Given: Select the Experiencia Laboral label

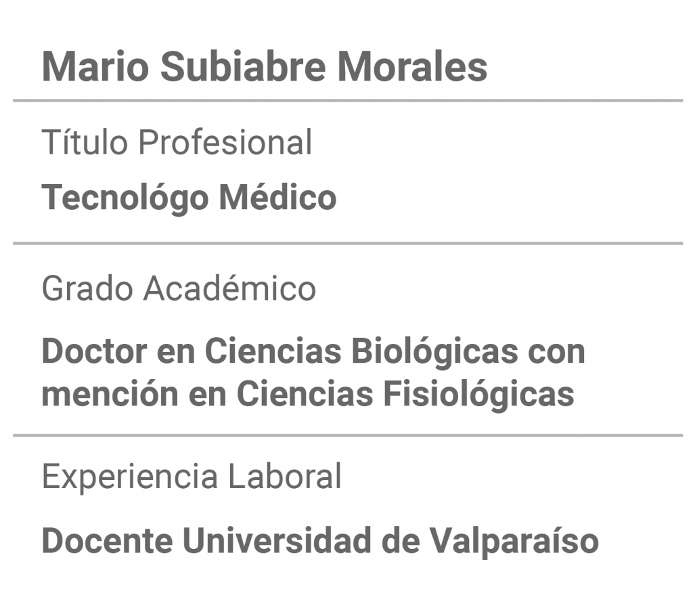Looking at the screenshot, I should [x=192, y=477].
